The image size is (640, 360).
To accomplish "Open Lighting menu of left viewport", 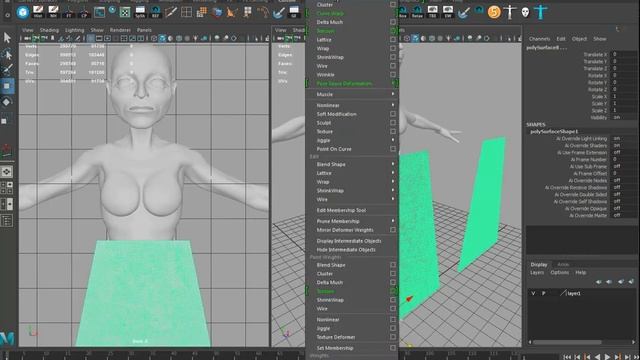I will click(75, 30).
